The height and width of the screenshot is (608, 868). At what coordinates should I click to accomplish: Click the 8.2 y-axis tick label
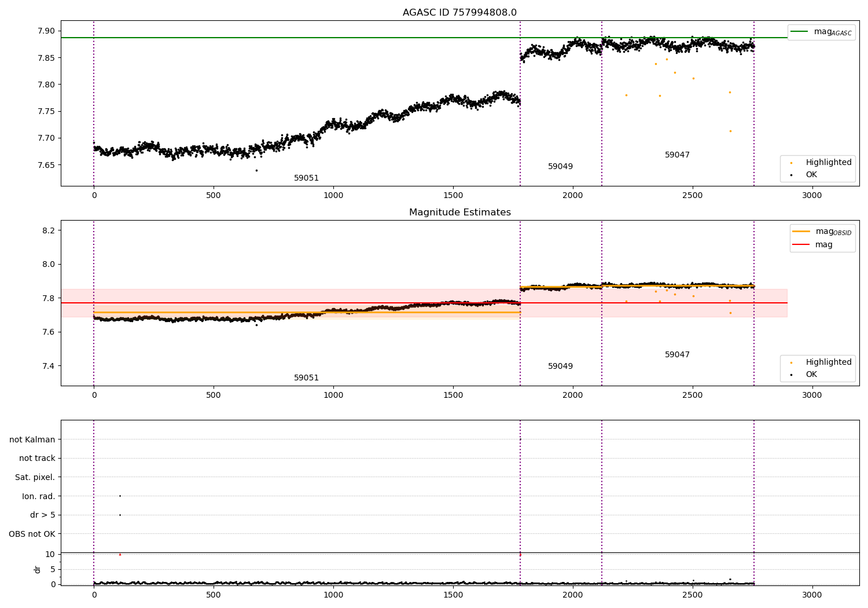(x=49, y=230)
